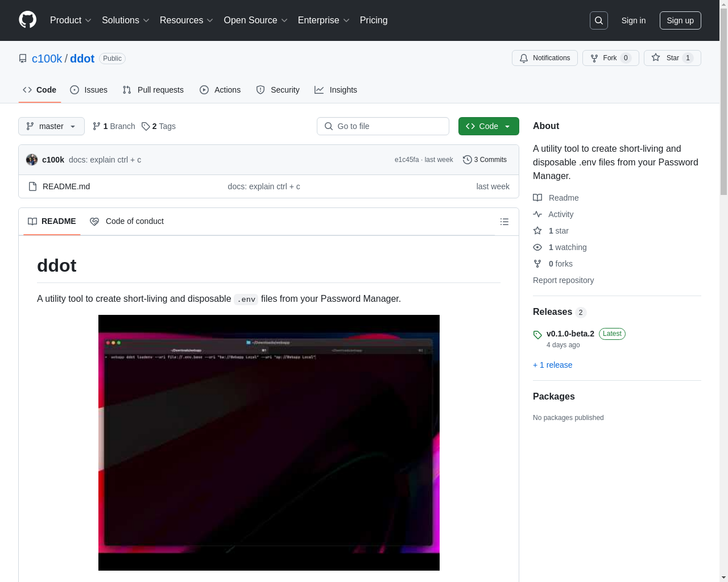Switch to the Pull requests tab

point(153,90)
